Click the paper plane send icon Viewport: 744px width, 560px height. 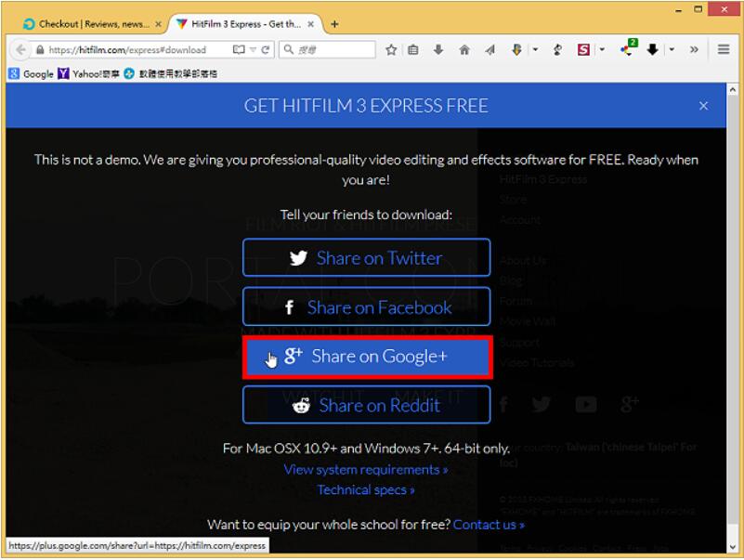click(490, 49)
